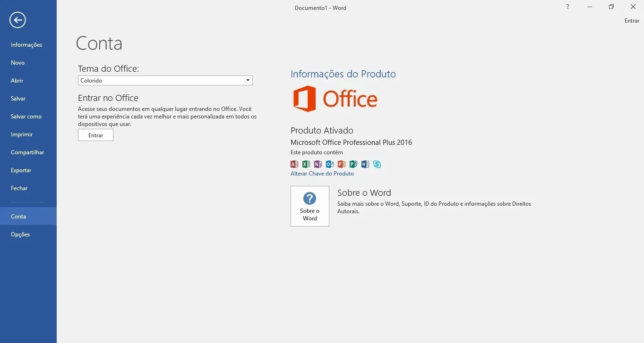Click the Entrar button under Entrar no Office
Screen dimensions: 644x343
pyautogui.click(x=95, y=135)
